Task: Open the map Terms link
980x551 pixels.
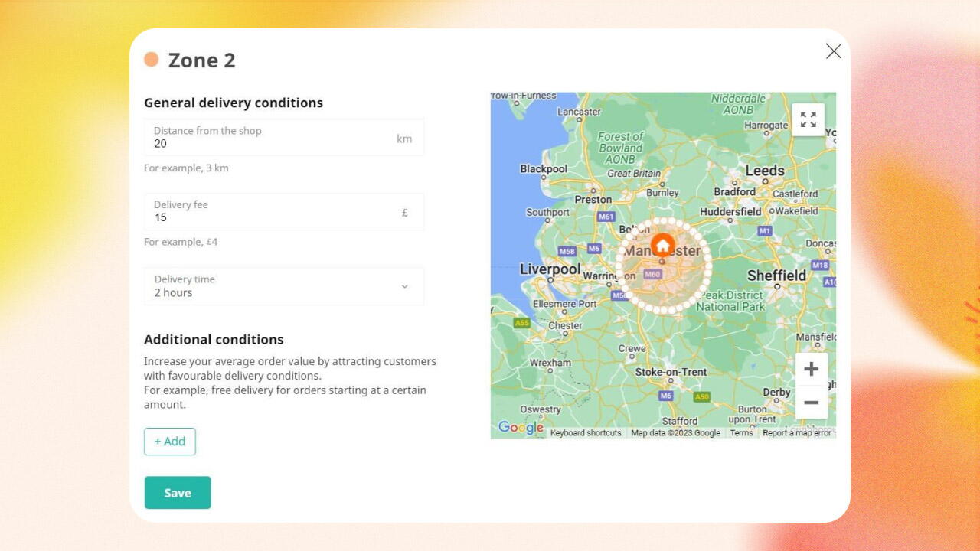Action: tap(741, 433)
